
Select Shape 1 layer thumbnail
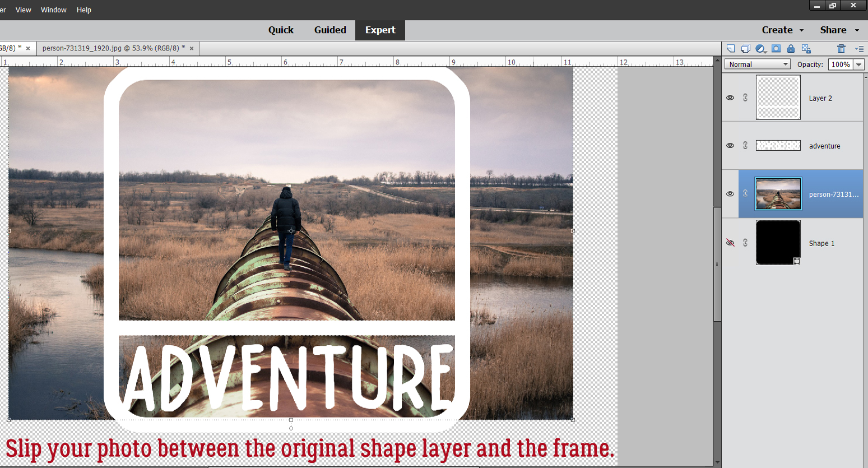pos(778,242)
